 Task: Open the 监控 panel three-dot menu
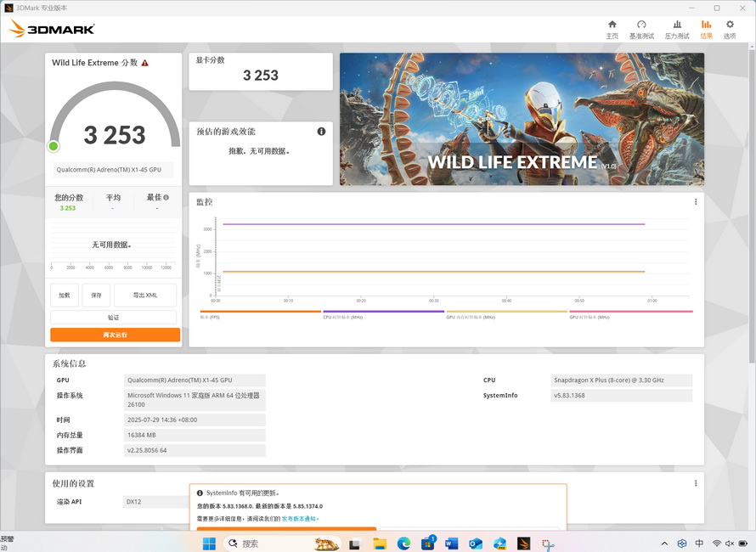pos(695,202)
